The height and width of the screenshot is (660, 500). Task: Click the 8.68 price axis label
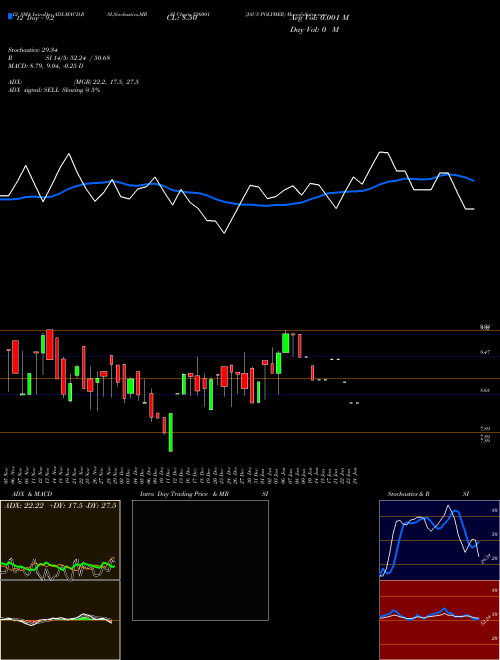484,391
